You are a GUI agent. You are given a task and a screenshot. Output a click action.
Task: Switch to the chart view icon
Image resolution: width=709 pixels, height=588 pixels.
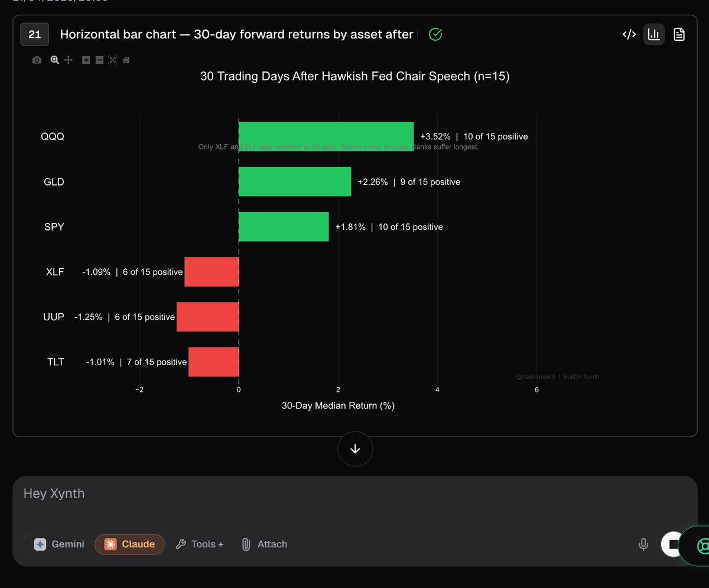[654, 34]
